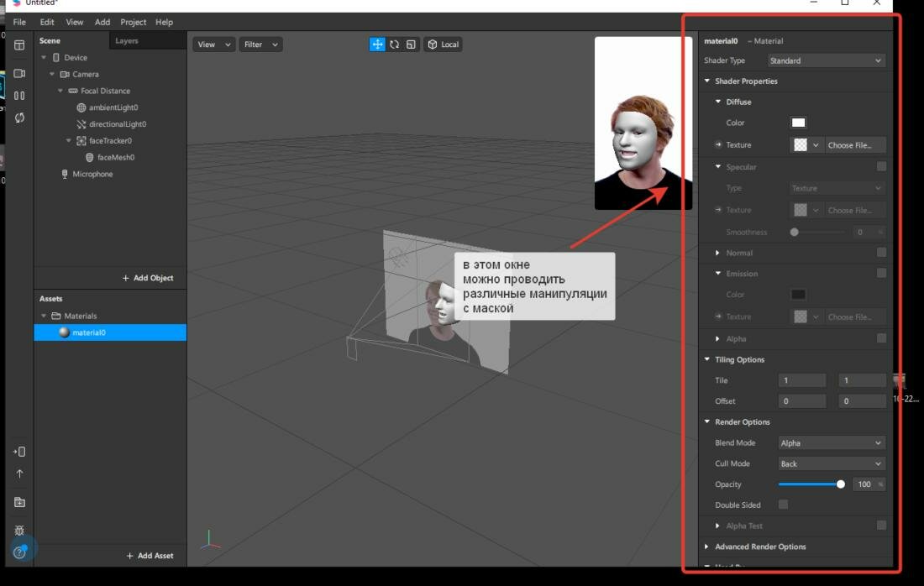Enable the Specular checkbox

tap(881, 167)
